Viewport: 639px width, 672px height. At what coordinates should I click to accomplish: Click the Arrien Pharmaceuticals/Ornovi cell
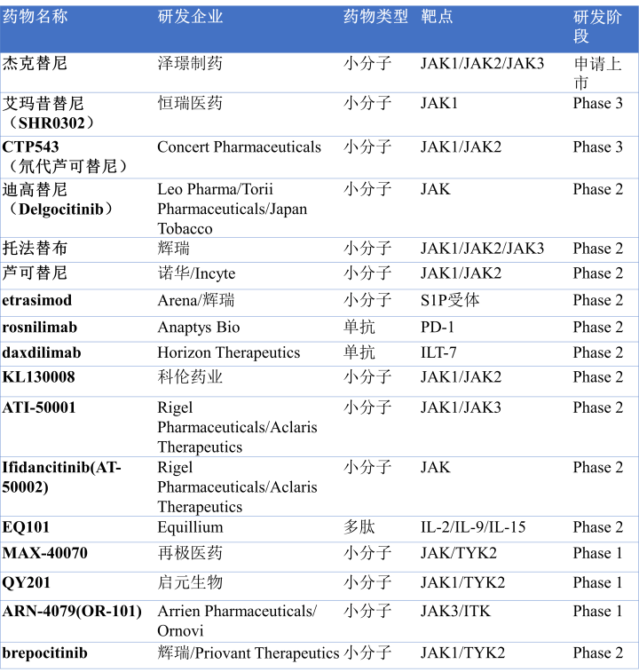pos(237,621)
